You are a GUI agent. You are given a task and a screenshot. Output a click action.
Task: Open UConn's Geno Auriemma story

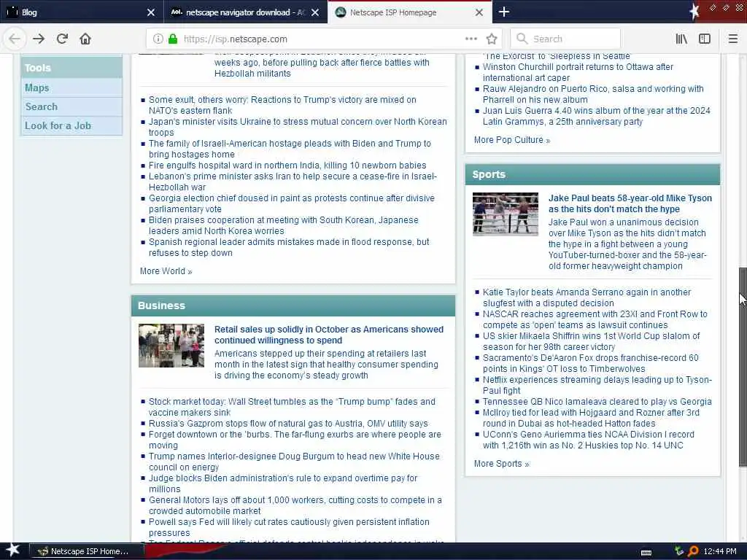click(x=589, y=440)
